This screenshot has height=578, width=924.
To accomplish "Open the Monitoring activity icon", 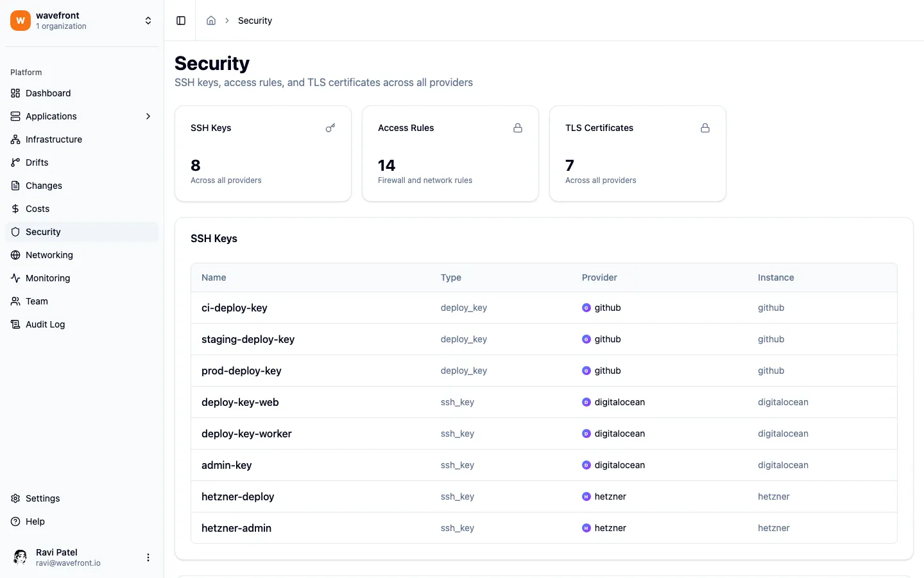I will (14, 278).
